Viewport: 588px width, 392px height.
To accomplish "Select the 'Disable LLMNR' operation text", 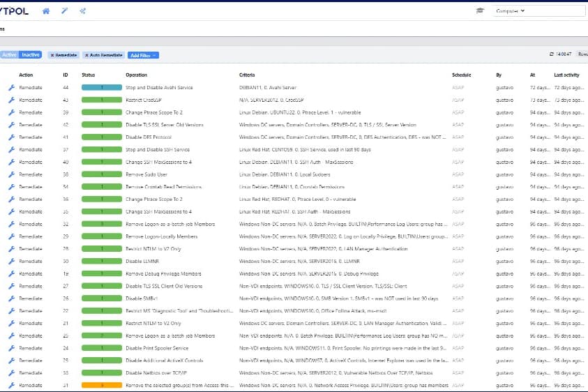I will (142, 261).
